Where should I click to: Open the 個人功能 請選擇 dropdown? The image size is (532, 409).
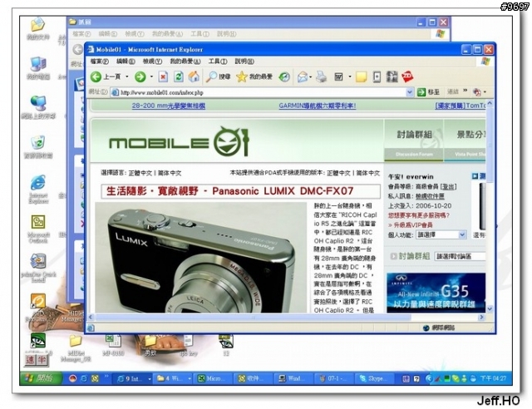441,234
